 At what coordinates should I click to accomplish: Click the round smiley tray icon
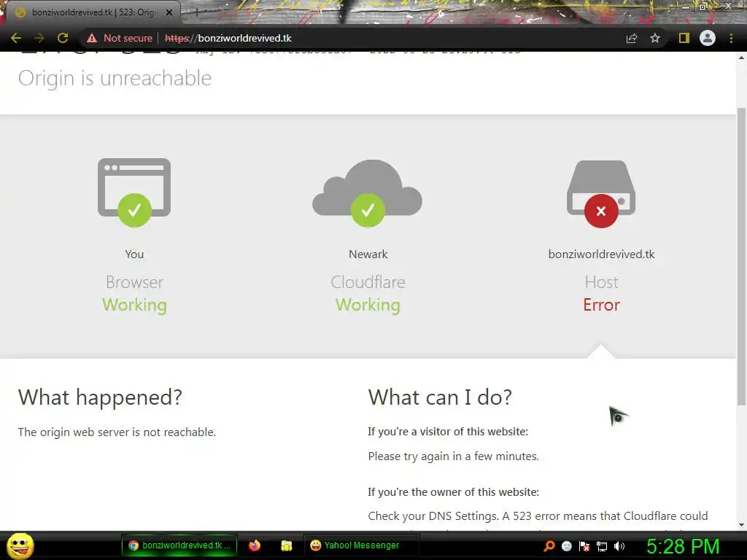(x=566, y=546)
